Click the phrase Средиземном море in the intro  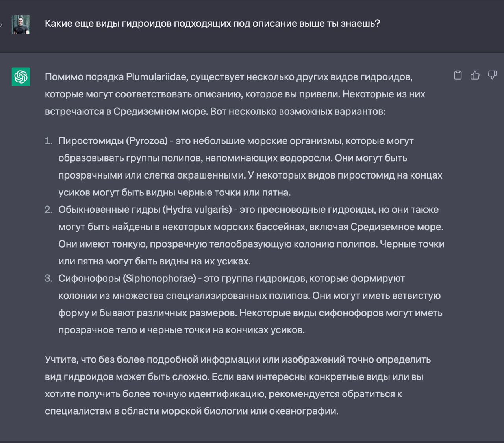pyautogui.click(x=160, y=111)
